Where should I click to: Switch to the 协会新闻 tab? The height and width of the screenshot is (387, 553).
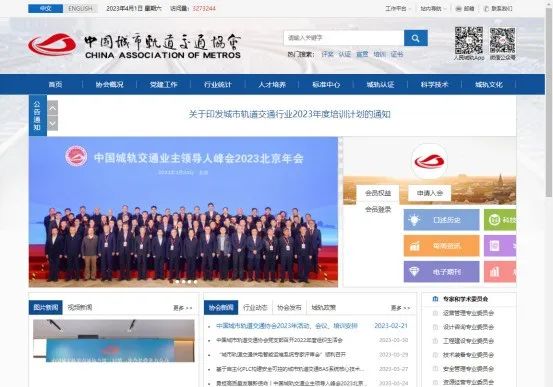click(x=221, y=307)
